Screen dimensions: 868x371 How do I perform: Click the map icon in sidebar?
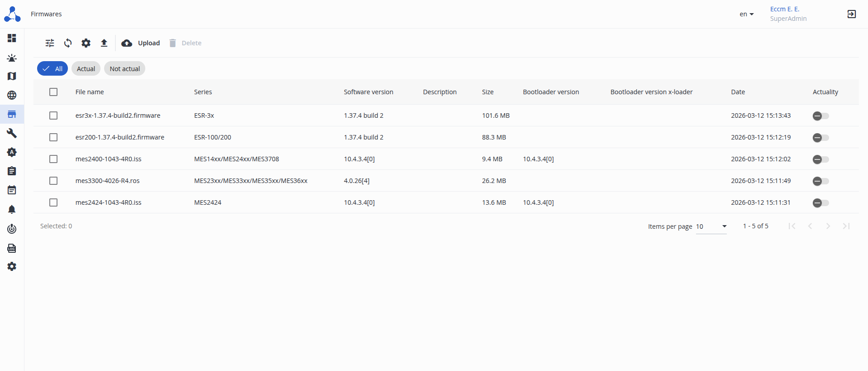tap(12, 76)
